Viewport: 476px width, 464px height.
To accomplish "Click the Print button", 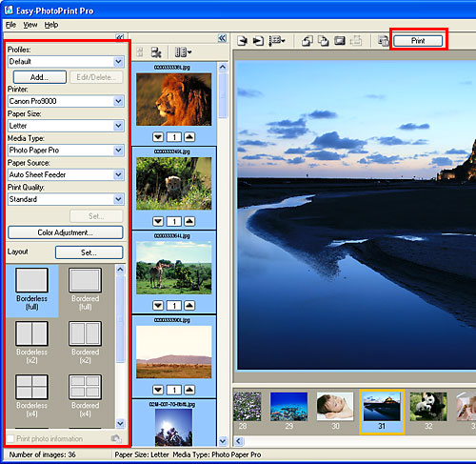I will pos(418,41).
